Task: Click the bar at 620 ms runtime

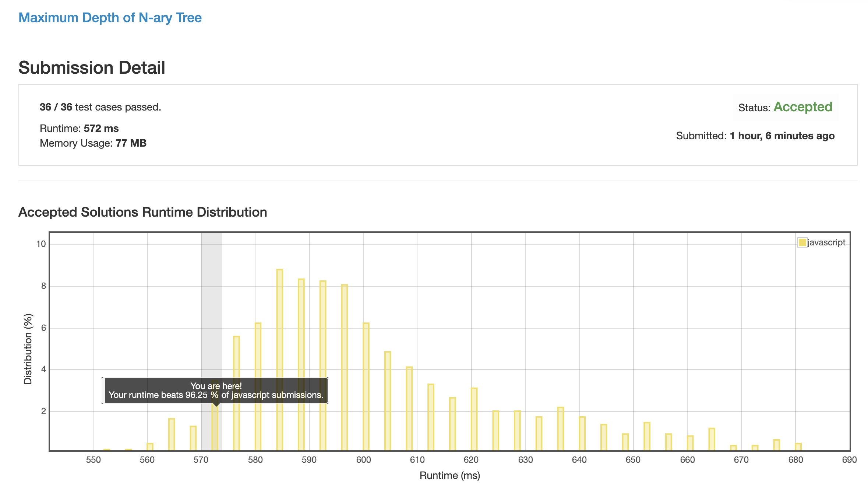Action: click(474, 419)
